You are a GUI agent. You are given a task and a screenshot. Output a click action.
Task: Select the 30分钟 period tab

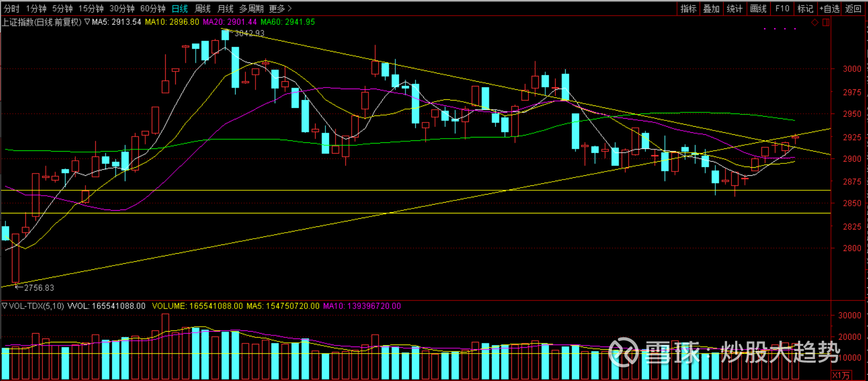122,9
